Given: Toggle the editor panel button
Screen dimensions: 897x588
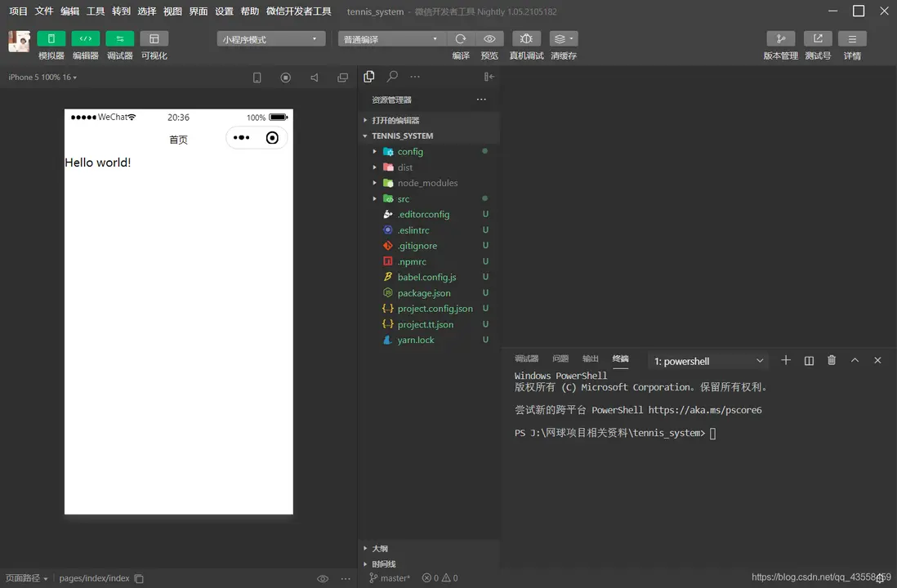Looking at the screenshot, I should (85, 38).
